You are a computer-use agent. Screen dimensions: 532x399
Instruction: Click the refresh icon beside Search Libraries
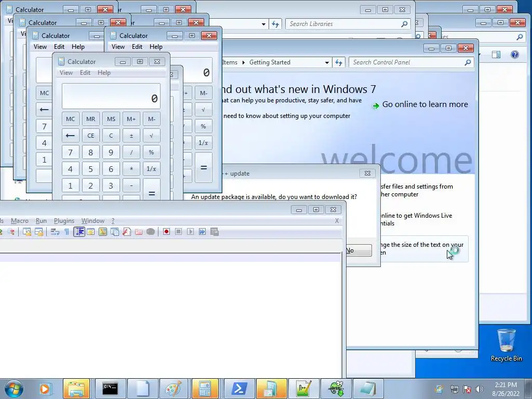(x=275, y=24)
